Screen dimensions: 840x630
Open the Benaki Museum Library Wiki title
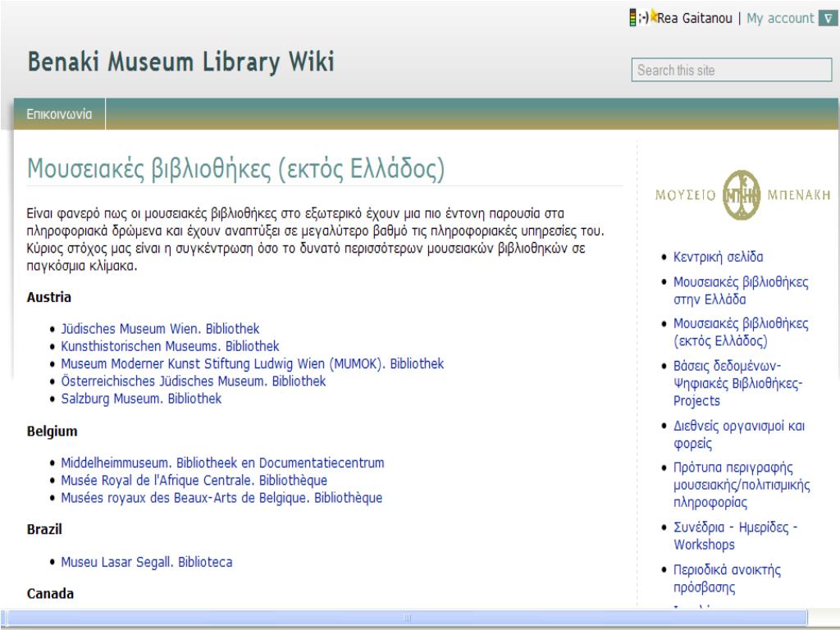[x=180, y=62]
